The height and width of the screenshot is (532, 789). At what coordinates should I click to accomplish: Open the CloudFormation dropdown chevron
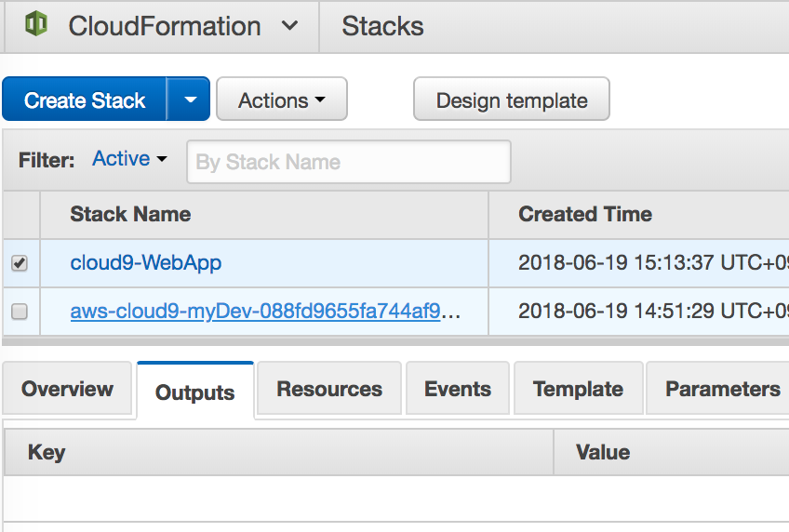tap(289, 25)
